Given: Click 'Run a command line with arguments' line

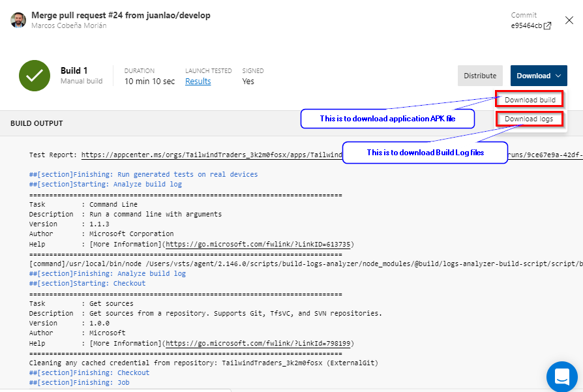Looking at the screenshot, I should click(x=125, y=214).
